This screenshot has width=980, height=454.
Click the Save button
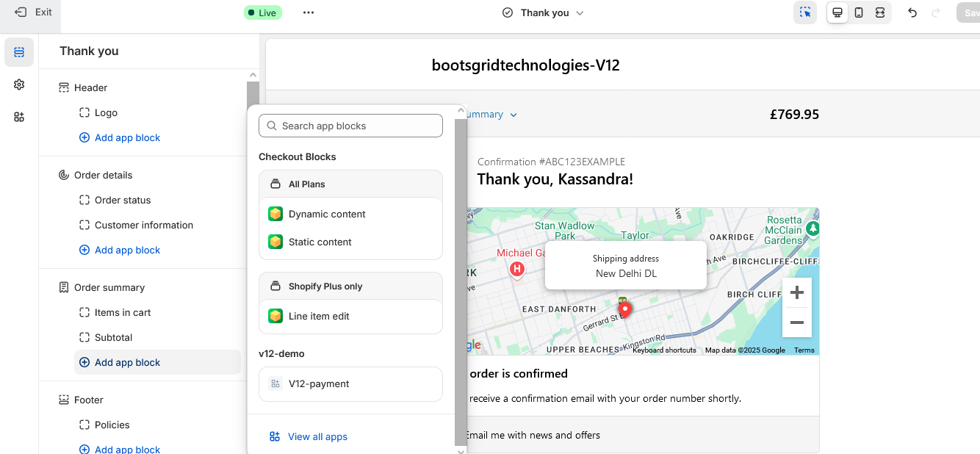pyautogui.click(x=969, y=12)
